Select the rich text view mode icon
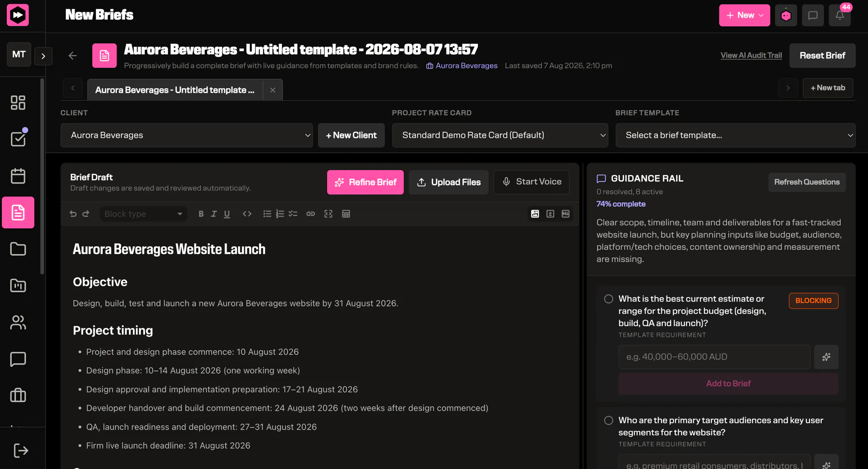Screen dimensions: 868x469 tap(535, 214)
